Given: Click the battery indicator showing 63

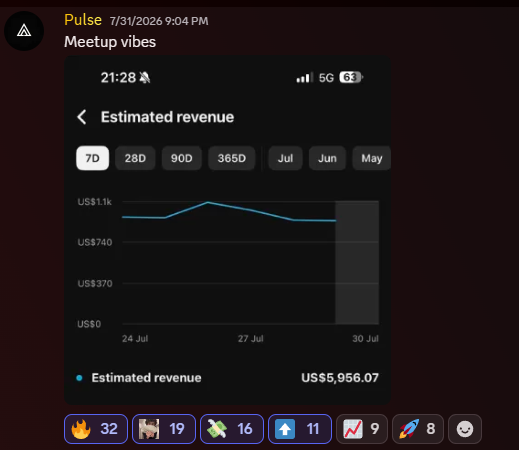Looking at the screenshot, I should coord(351,77).
